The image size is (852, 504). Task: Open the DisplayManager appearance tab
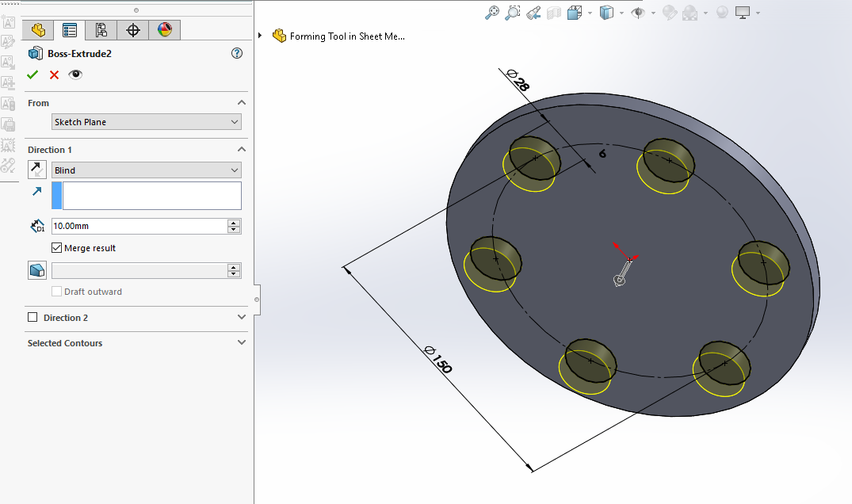tap(164, 30)
